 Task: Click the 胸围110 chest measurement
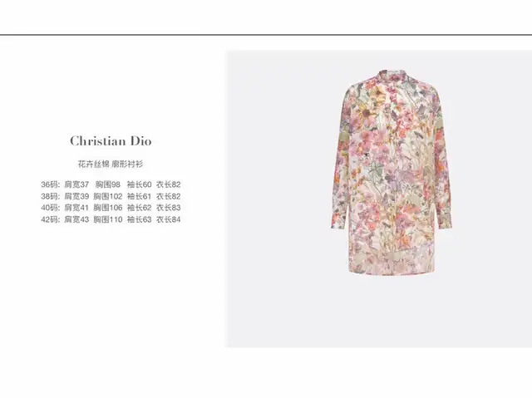pos(108,219)
